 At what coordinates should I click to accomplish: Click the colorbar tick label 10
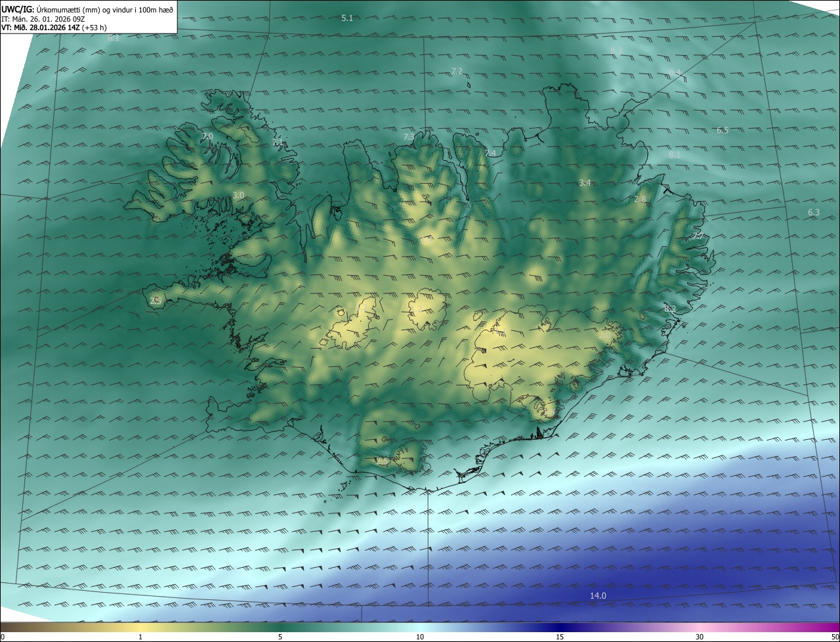click(420, 637)
